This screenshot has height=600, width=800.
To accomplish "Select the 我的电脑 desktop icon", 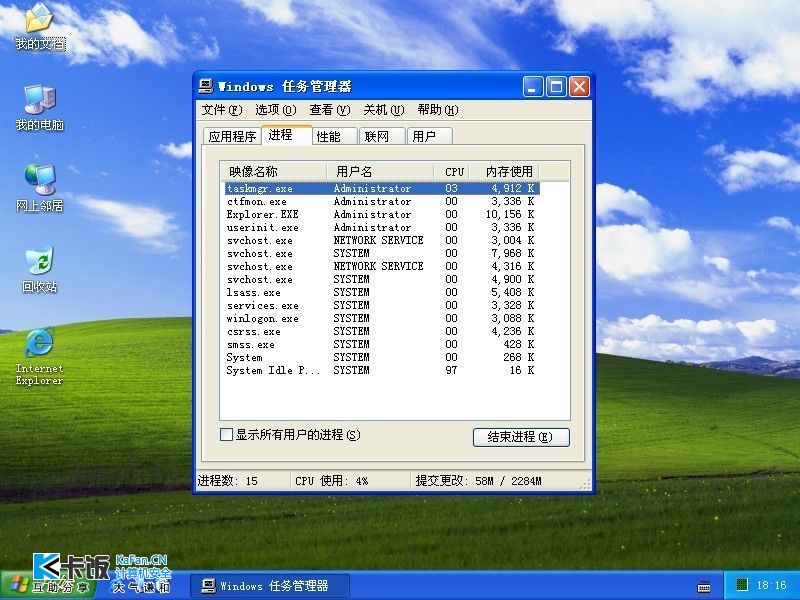I will point(40,108).
